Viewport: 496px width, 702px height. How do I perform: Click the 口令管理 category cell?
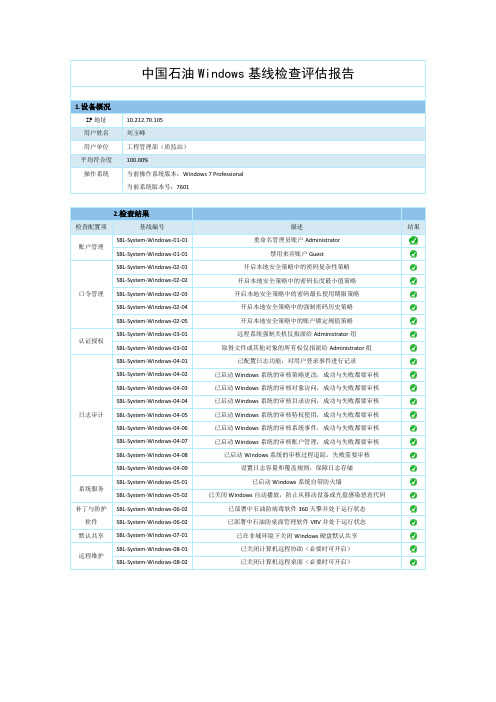(x=91, y=294)
